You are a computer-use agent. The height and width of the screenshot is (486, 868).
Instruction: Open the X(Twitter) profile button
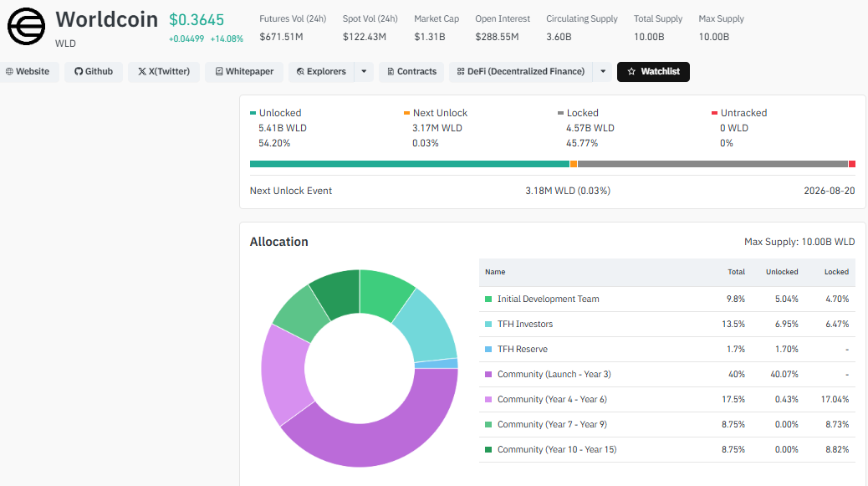[x=164, y=71]
